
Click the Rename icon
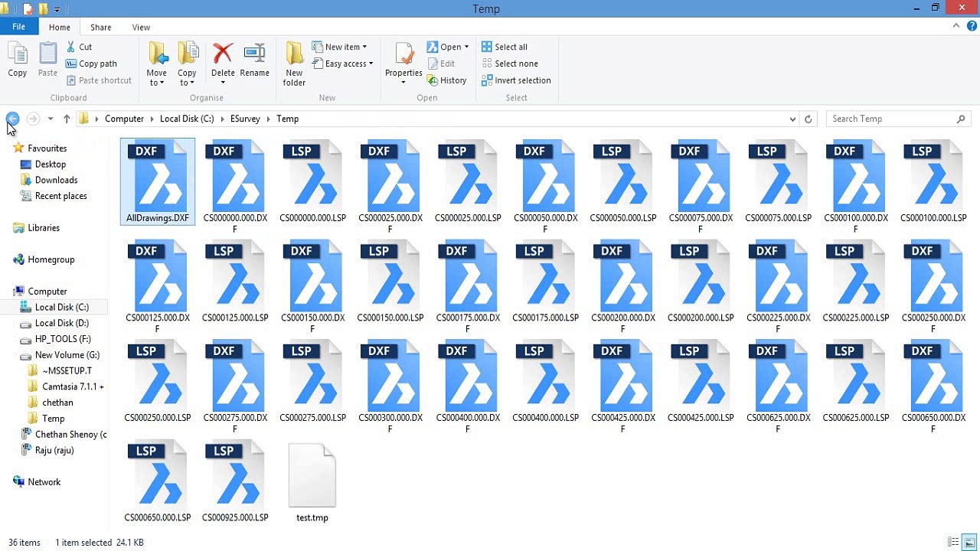(254, 61)
